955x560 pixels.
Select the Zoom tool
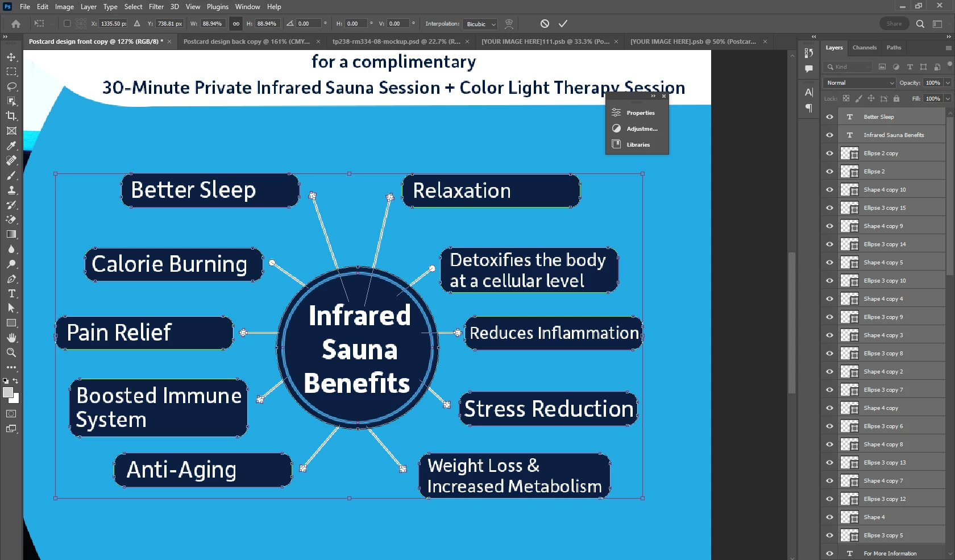pos(11,352)
